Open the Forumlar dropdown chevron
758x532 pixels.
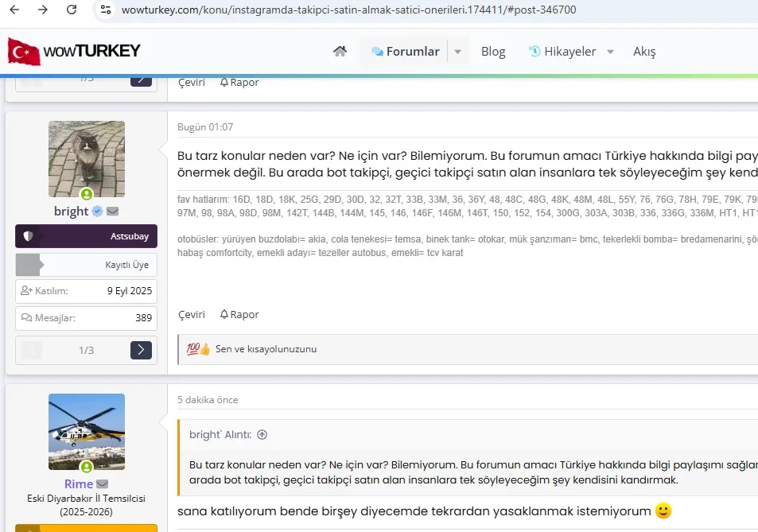[x=457, y=51]
